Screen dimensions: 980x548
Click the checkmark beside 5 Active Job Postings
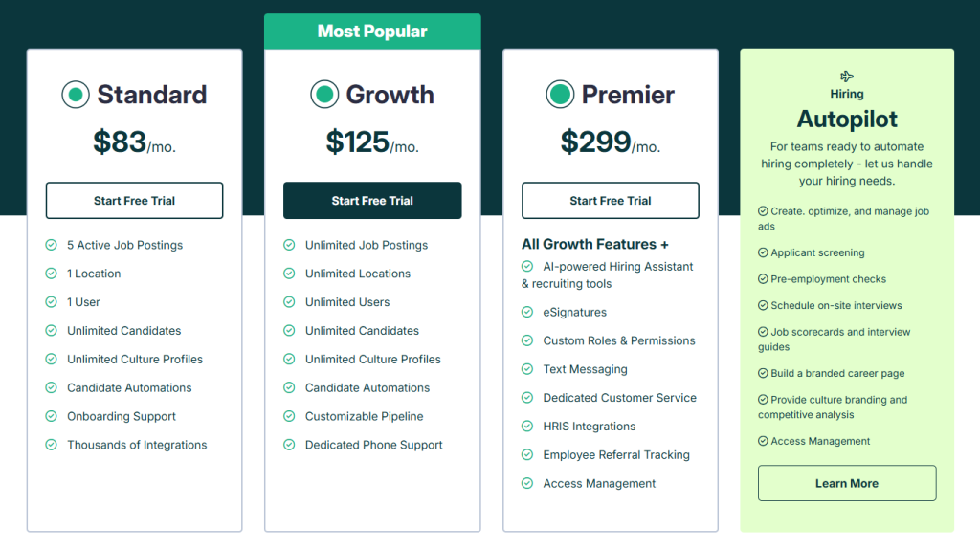(52, 245)
